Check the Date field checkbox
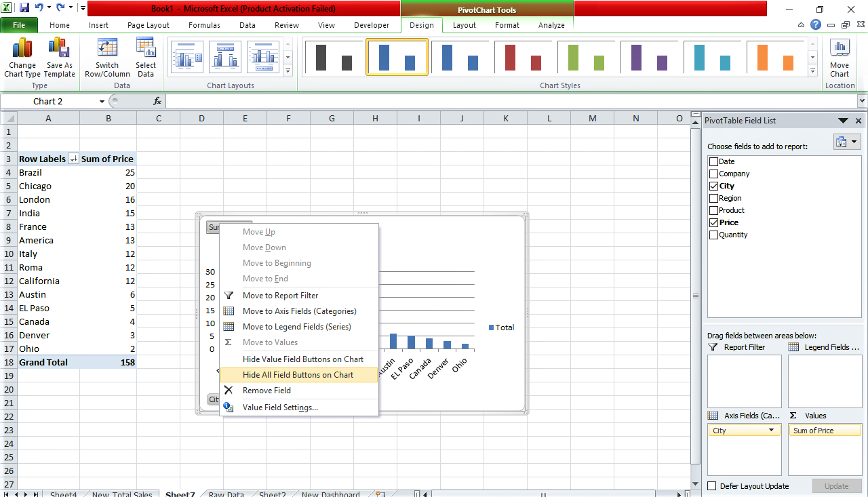This screenshot has height=497, width=868. point(713,161)
